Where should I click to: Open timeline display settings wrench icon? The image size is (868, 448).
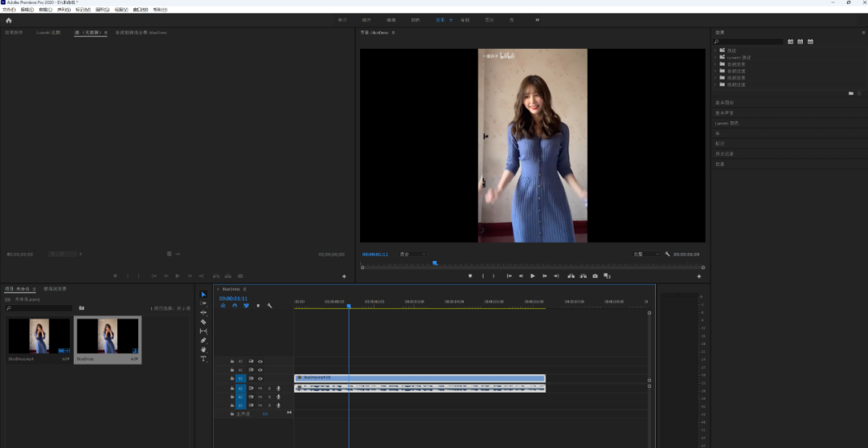point(269,306)
